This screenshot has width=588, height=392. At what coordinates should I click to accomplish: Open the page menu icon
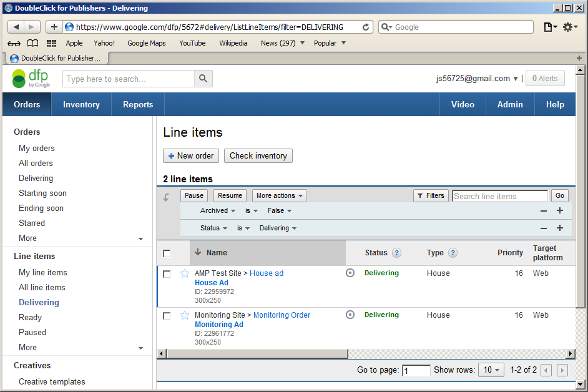[550, 27]
